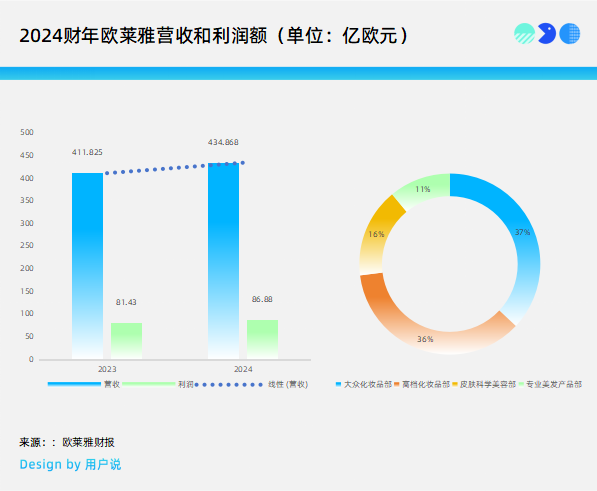The width and height of the screenshot is (597, 491).
Task: Click the dark blue pac-man shaped icon
Action: (547, 33)
